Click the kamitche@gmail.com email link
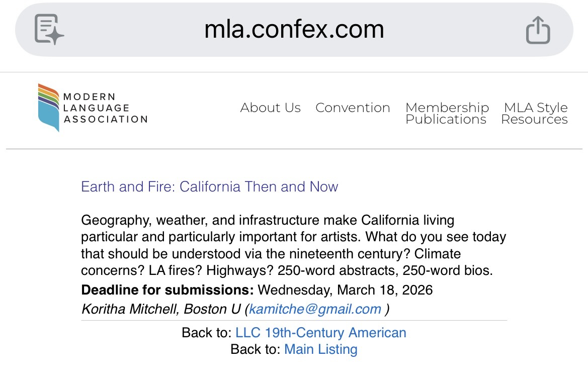Image resolution: width=588 pixels, height=385 pixels. pos(315,309)
